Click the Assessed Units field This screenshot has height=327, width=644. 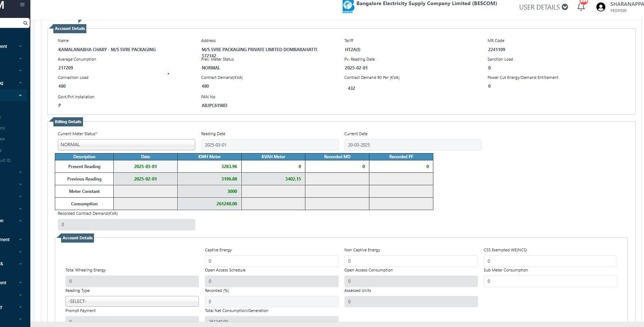coord(411,302)
